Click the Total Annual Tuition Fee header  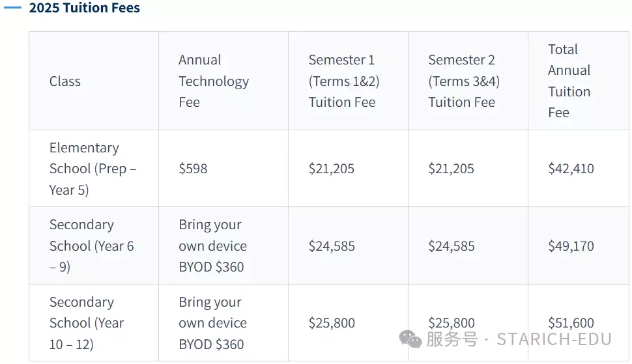click(569, 81)
